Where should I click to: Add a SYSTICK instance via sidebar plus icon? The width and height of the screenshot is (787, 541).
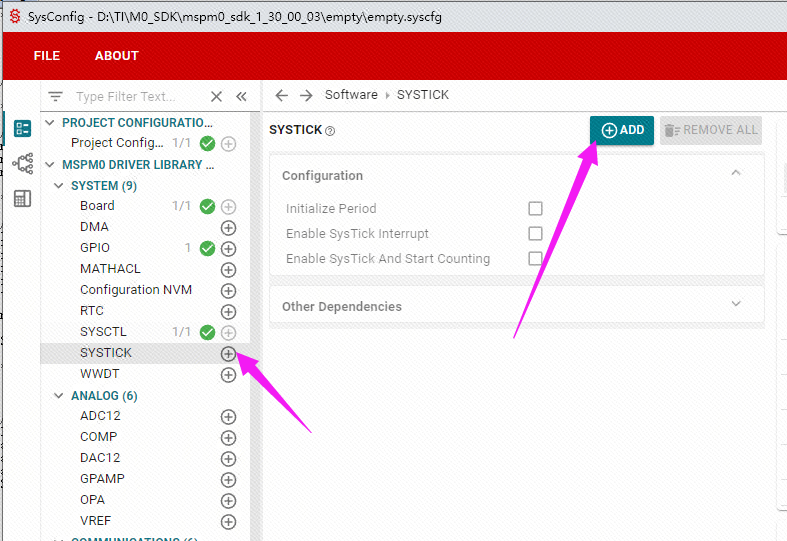pyautogui.click(x=228, y=353)
